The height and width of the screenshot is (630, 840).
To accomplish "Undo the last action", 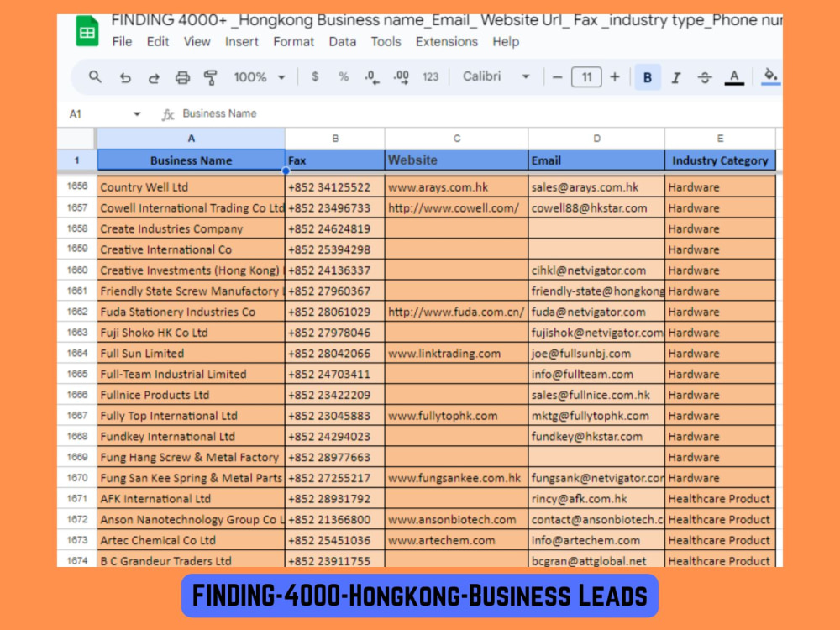I will (125, 77).
